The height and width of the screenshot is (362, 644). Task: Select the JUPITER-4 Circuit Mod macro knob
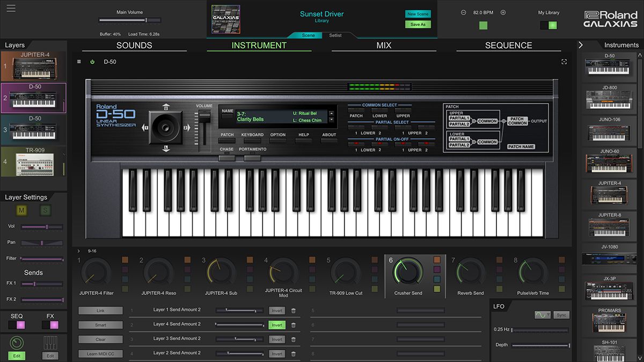(x=283, y=271)
